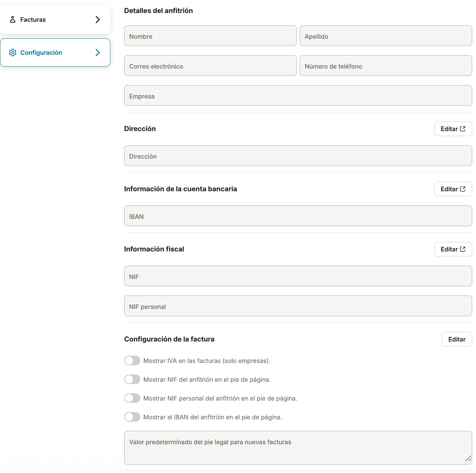Turn on Mostrar NIF personal del anfitrión
Viewport: 476px width, 473px height.
tap(132, 398)
